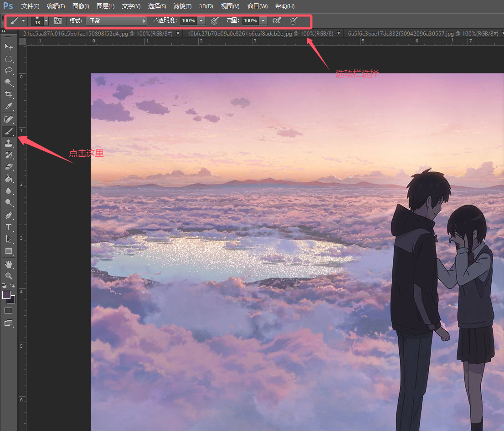504x431 pixels.
Task: Swap foreground and background colors
Action: (12, 285)
